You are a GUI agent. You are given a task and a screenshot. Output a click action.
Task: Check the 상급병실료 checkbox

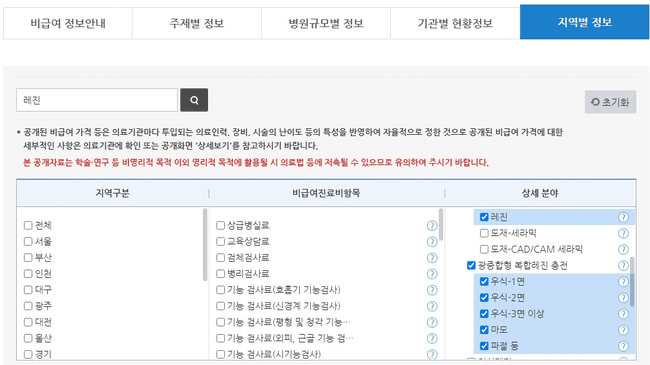221,225
